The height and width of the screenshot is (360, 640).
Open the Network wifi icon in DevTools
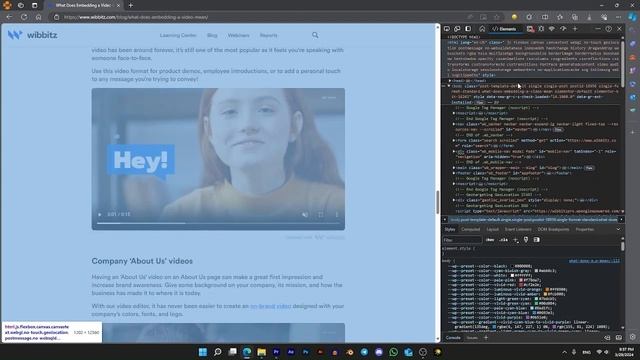coord(552,29)
